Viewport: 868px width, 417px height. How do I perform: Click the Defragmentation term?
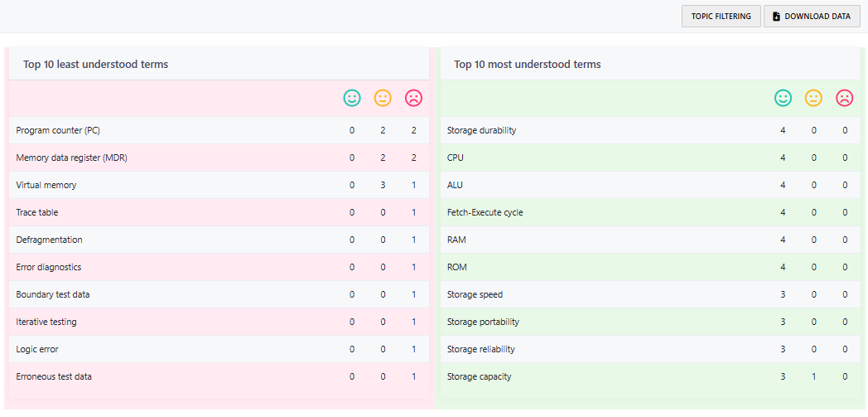49,240
